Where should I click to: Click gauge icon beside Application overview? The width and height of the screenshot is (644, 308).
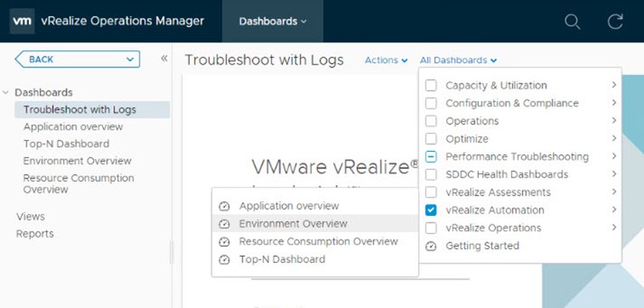coord(224,206)
